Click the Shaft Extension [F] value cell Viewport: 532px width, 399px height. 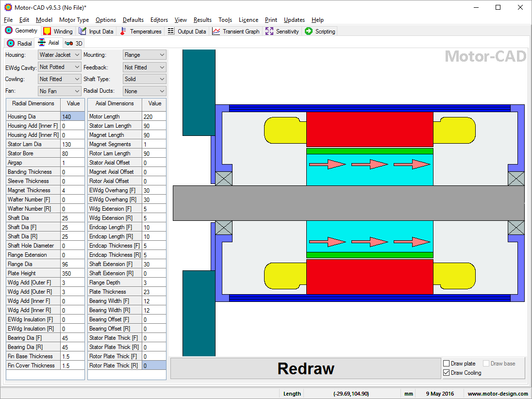point(154,264)
